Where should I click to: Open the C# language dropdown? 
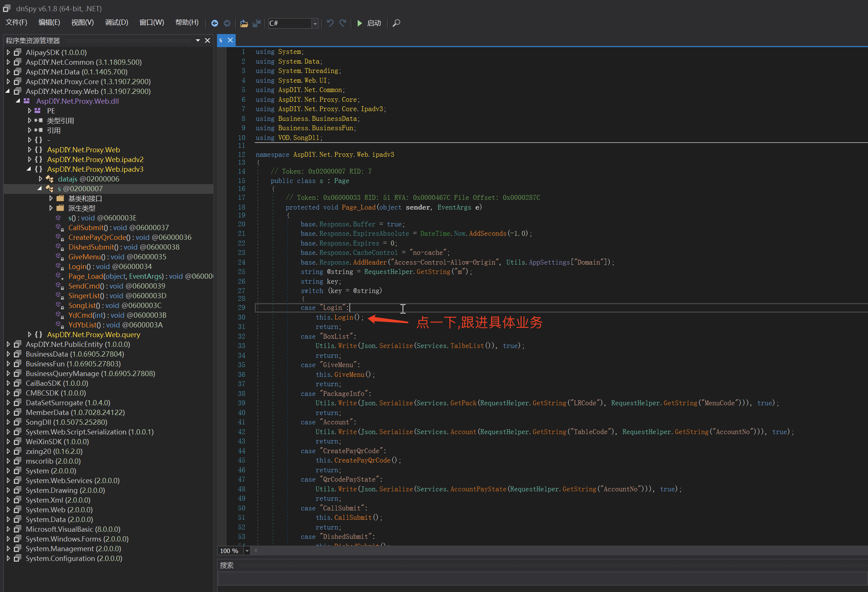pos(315,24)
